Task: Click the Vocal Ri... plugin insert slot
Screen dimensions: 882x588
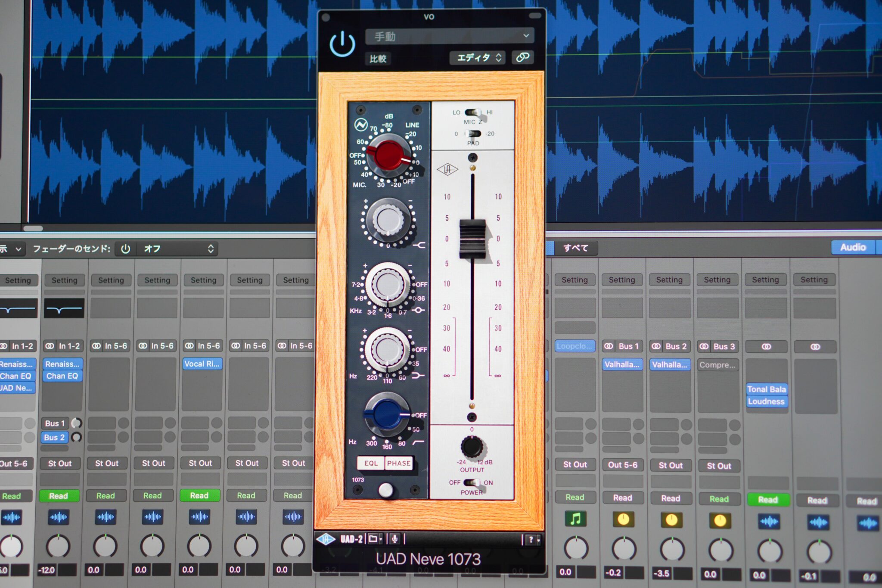Action: tap(202, 364)
